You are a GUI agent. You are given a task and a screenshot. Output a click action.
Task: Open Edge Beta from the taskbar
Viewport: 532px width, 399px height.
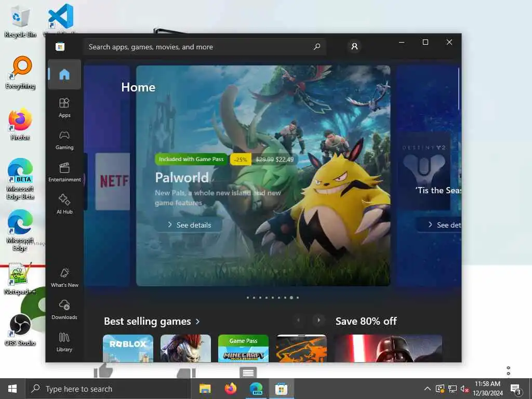tap(256, 389)
